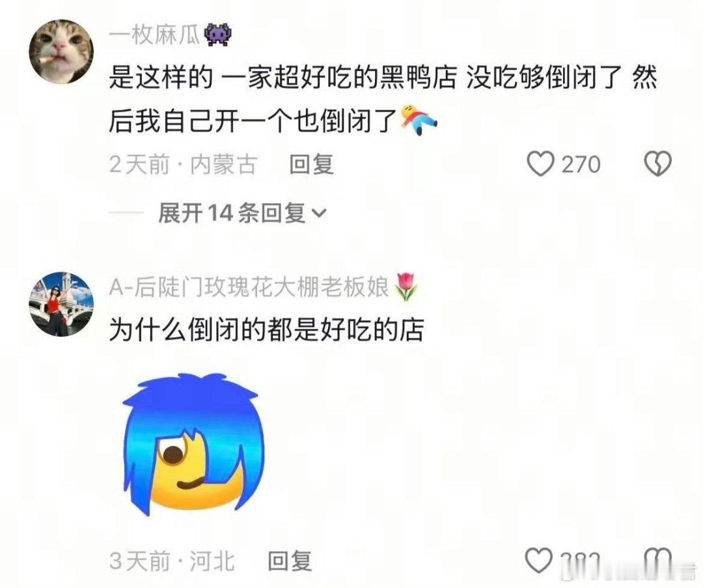The image size is (703, 588).
Task: Like the 为什么倒闭的都是好吃的店 comment
Action: click(x=538, y=561)
